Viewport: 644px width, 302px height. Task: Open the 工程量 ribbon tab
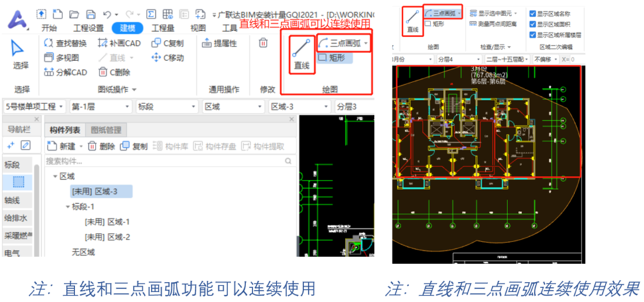(163, 28)
